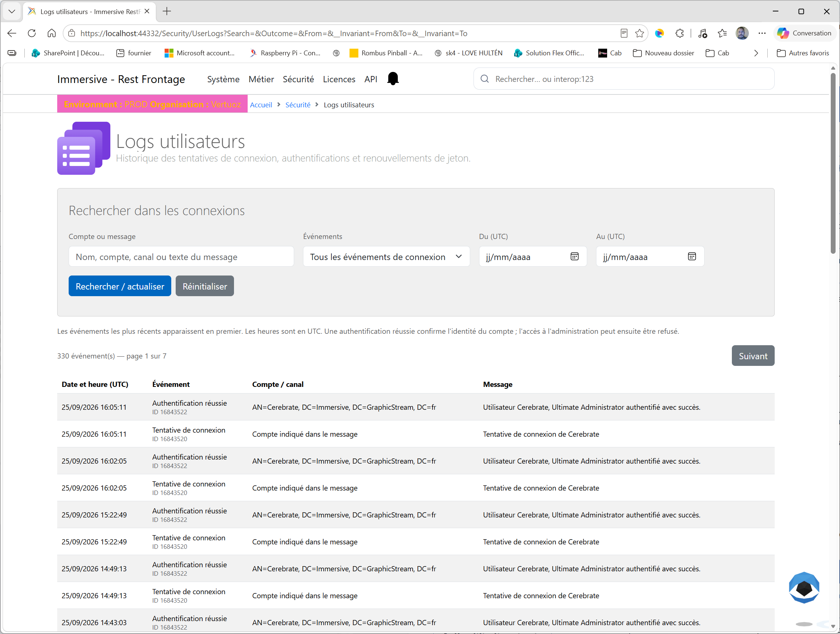The height and width of the screenshot is (634, 840).
Task: Click the notification bell icon
Action: [393, 79]
